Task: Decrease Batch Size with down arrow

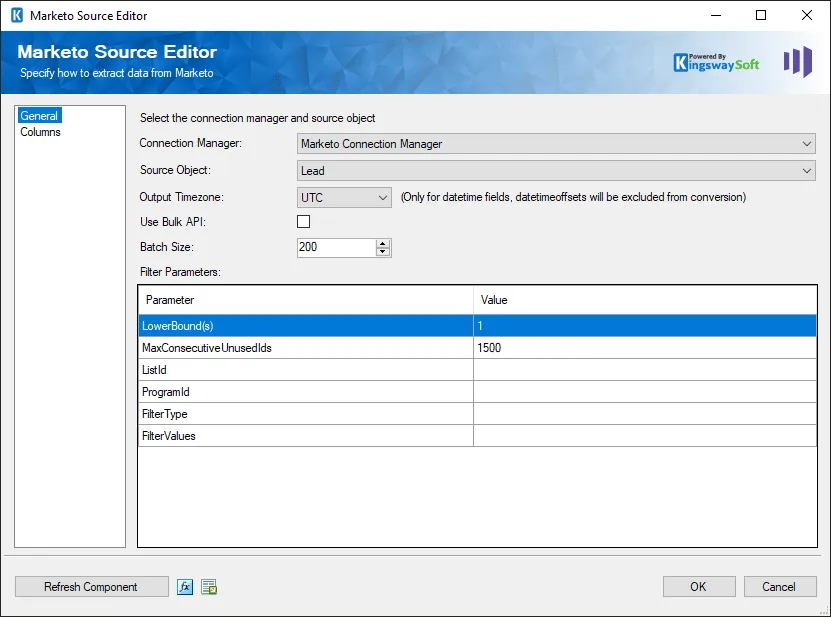Action: point(383,252)
